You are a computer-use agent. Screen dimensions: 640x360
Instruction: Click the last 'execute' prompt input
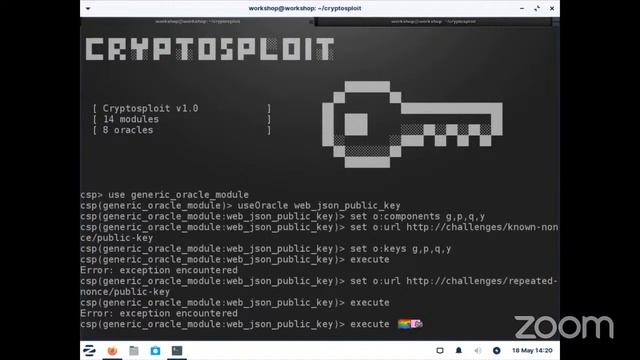pyautogui.click(x=369, y=324)
